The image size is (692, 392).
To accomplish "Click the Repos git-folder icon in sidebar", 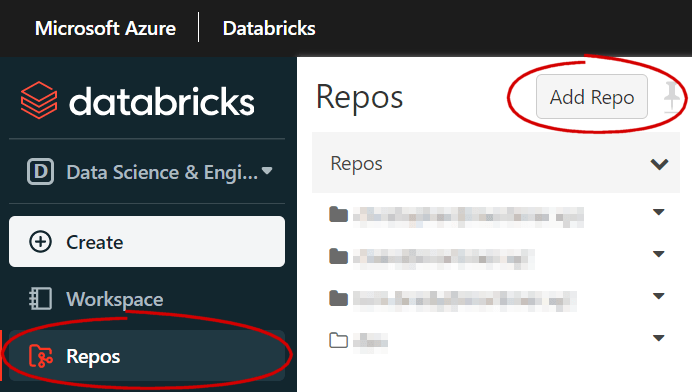I will coord(41,356).
